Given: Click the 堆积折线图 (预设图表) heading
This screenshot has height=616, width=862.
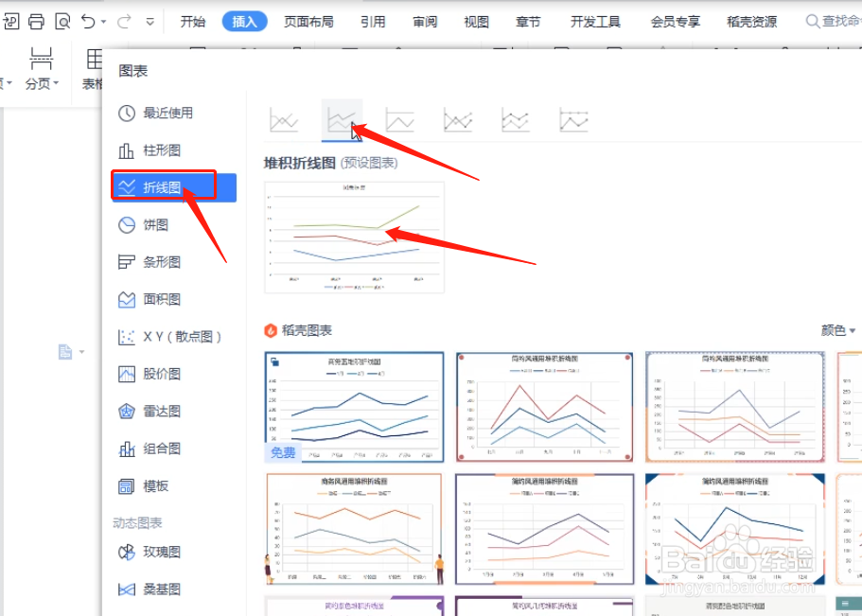Looking at the screenshot, I should pos(331,164).
